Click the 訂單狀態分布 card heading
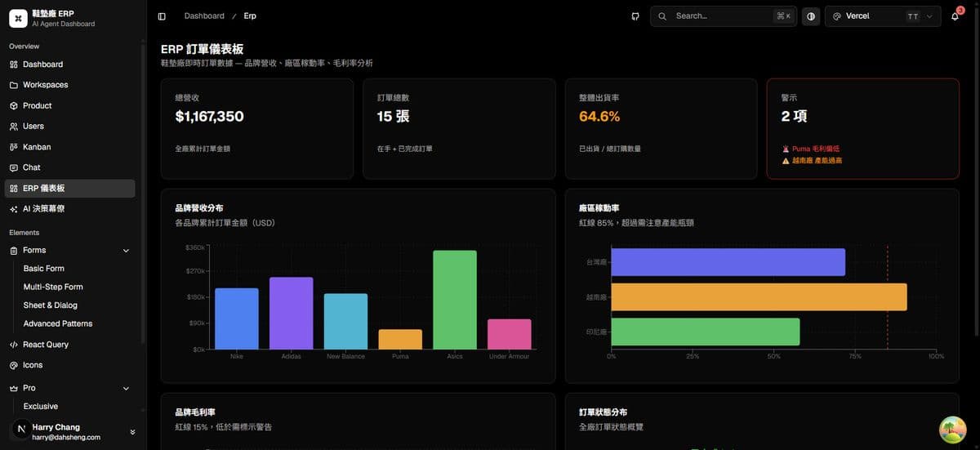 (x=603, y=412)
